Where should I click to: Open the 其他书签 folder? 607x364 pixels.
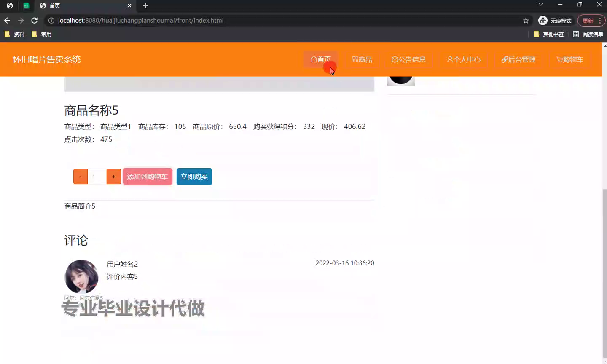pos(548,34)
